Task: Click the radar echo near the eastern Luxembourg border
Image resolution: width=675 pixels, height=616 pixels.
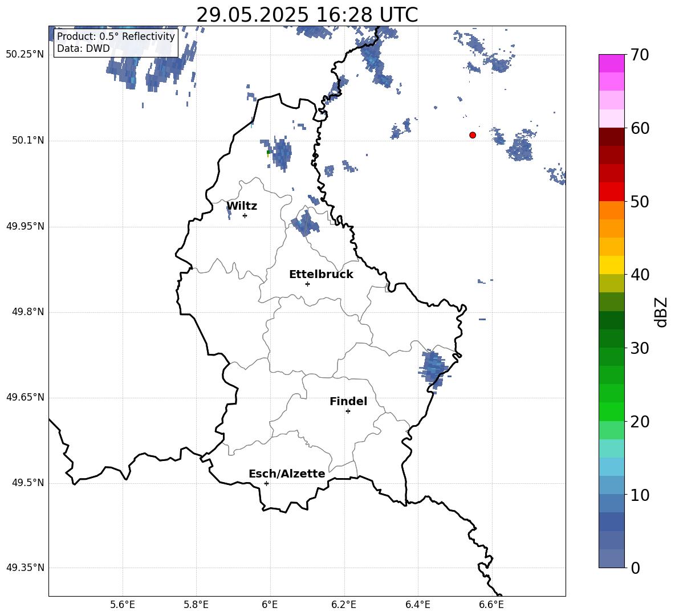Action: tap(434, 369)
